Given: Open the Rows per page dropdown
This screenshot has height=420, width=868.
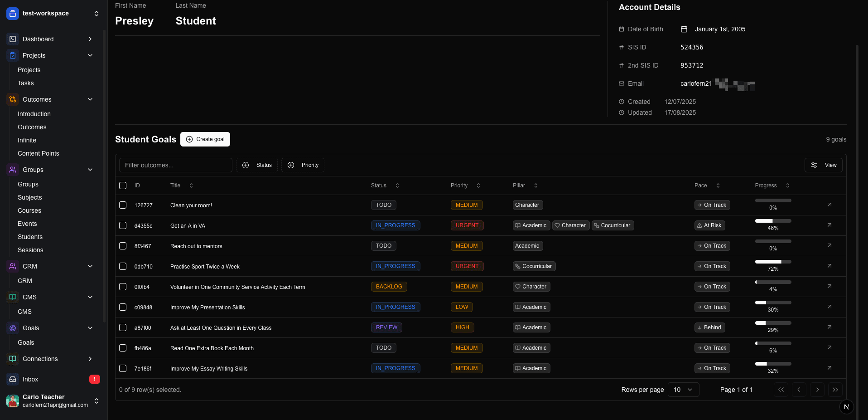Looking at the screenshot, I should tap(683, 390).
